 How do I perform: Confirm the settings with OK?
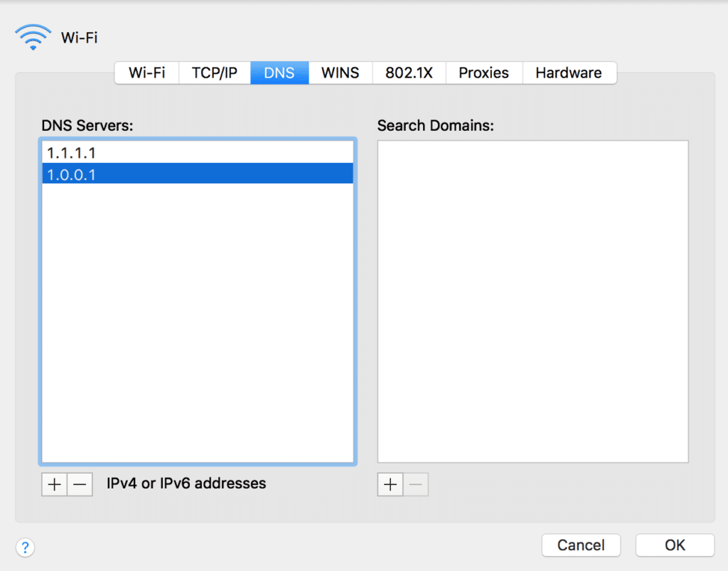click(x=674, y=545)
